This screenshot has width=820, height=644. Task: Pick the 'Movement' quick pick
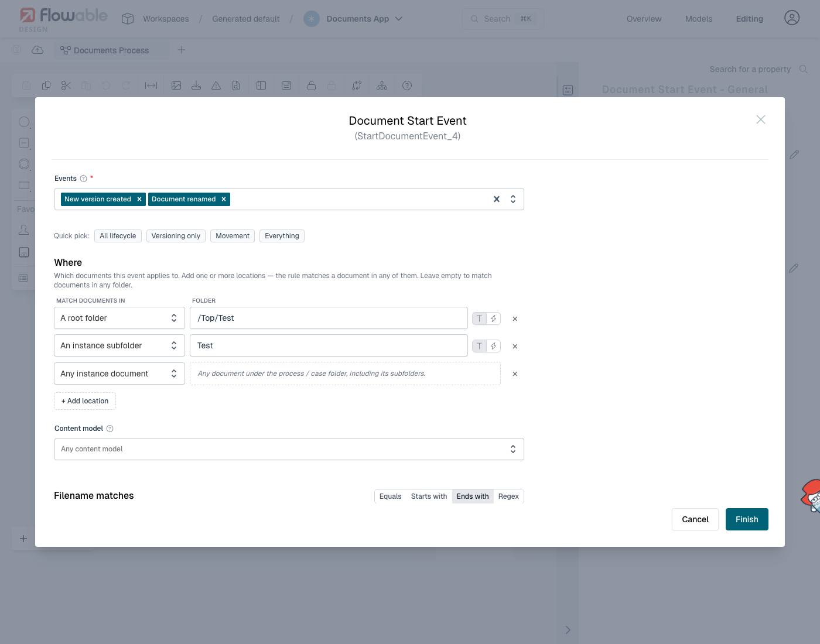click(233, 236)
